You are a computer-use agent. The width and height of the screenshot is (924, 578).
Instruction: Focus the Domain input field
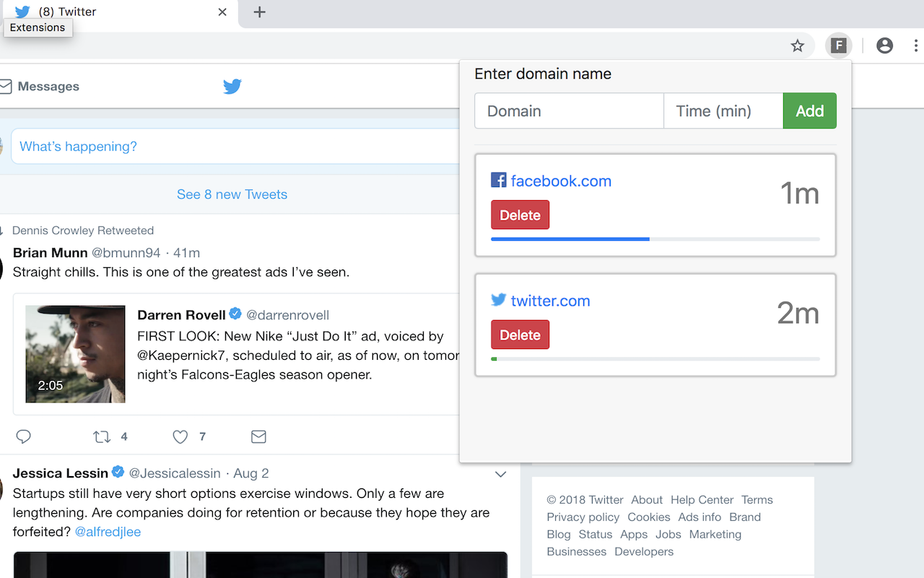coord(569,111)
